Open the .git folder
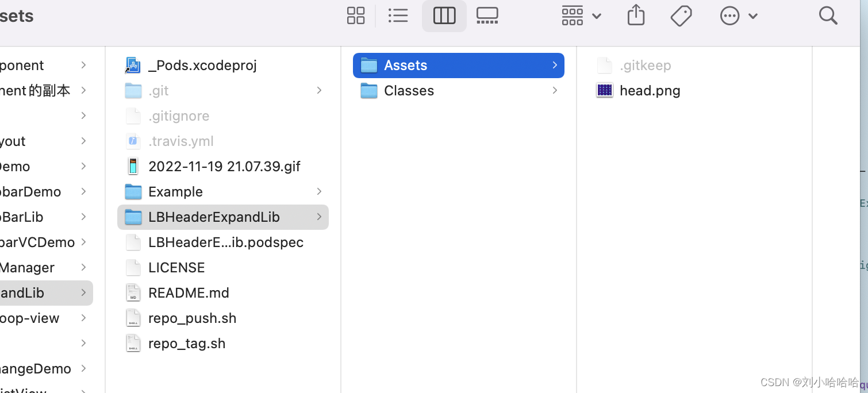Viewport: 868px width, 393px height. pos(159,90)
